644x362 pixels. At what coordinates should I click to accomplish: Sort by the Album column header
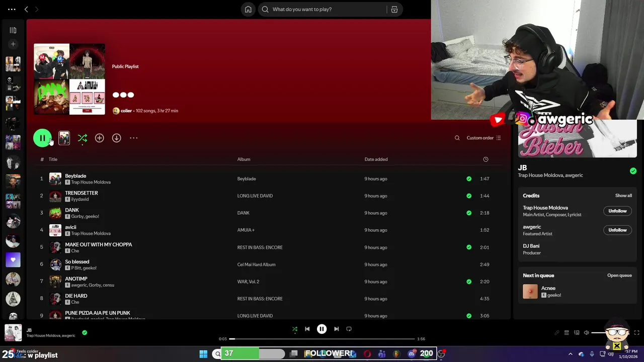244,159
